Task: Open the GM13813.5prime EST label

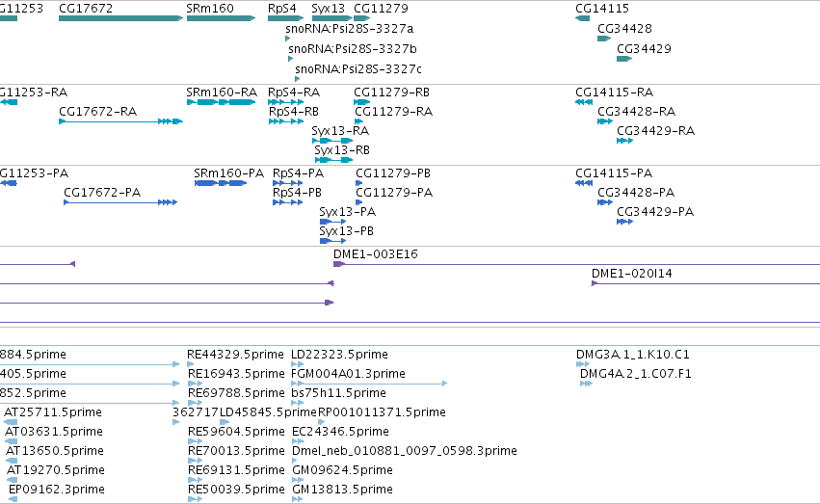Action: tap(342, 490)
